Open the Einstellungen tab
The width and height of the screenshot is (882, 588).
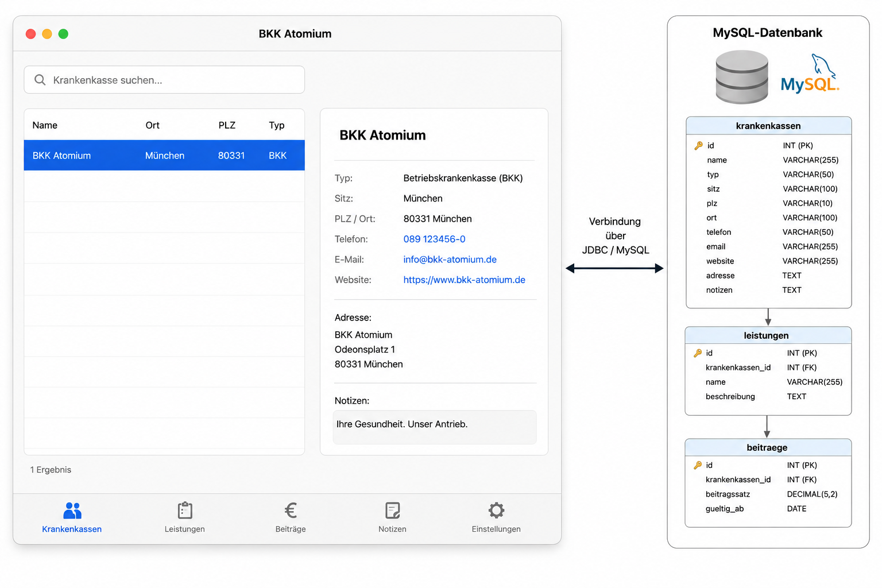click(496, 517)
